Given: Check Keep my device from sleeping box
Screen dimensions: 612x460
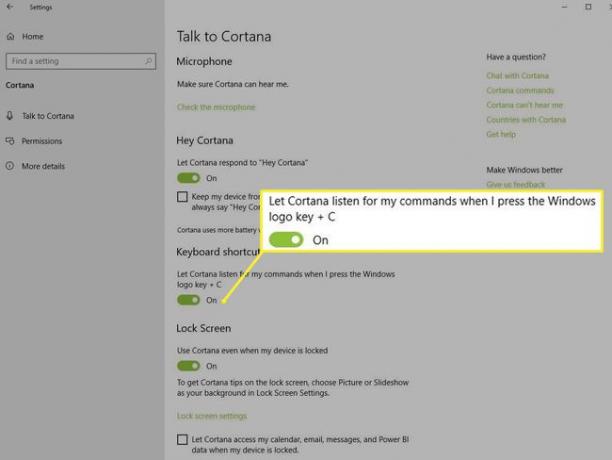Looking at the screenshot, I should click(182, 197).
